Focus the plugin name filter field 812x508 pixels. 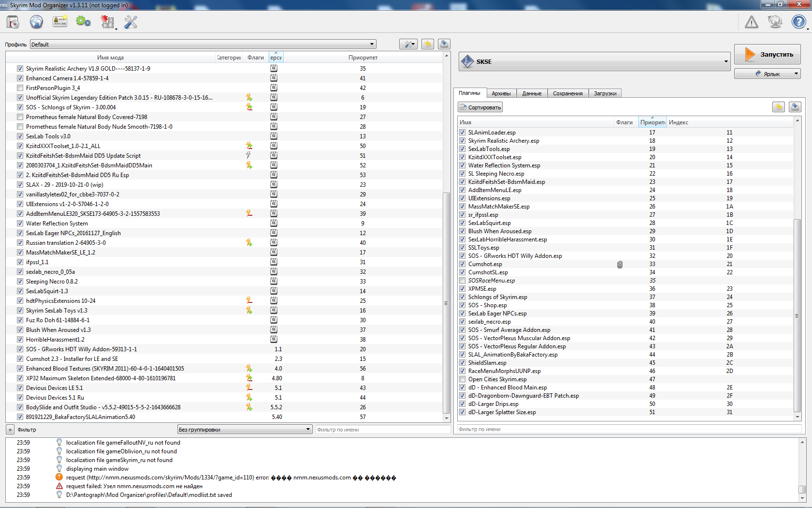(629, 429)
